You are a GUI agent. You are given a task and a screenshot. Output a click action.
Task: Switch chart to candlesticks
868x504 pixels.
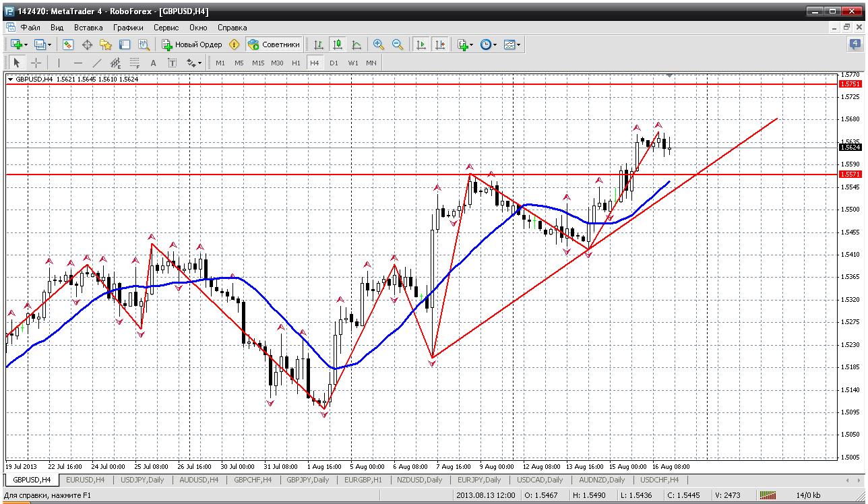[x=337, y=44]
